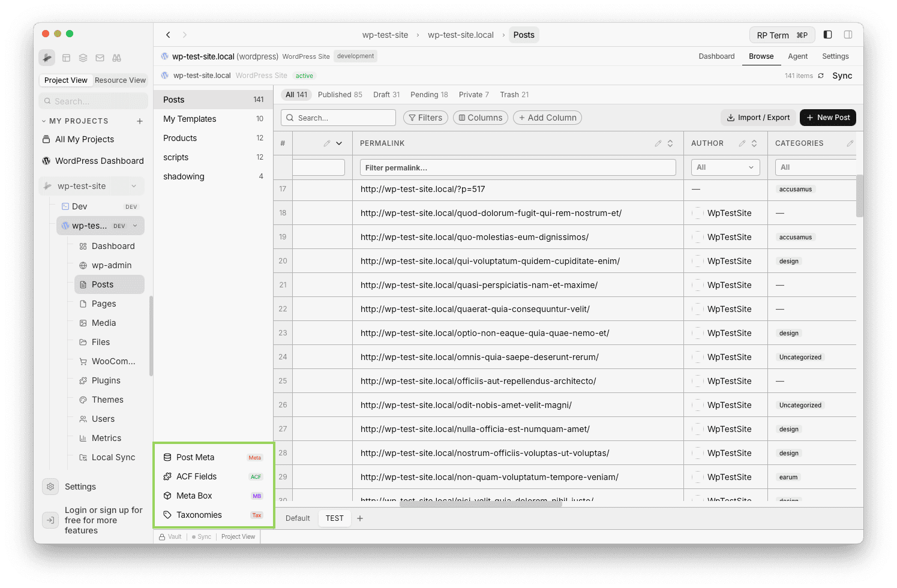Collapse the MY PROJECTS section
Image resolution: width=897 pixels, height=588 pixels.
(x=44, y=121)
